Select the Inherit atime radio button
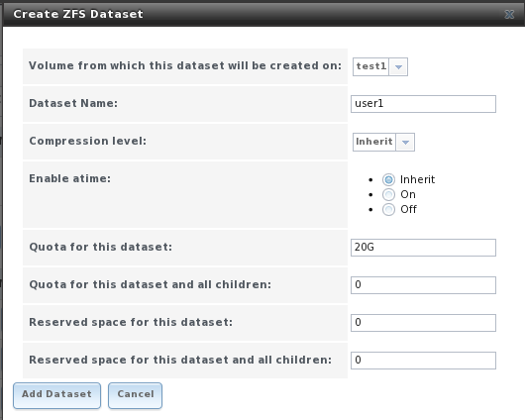This screenshot has width=525, height=420. click(x=388, y=180)
